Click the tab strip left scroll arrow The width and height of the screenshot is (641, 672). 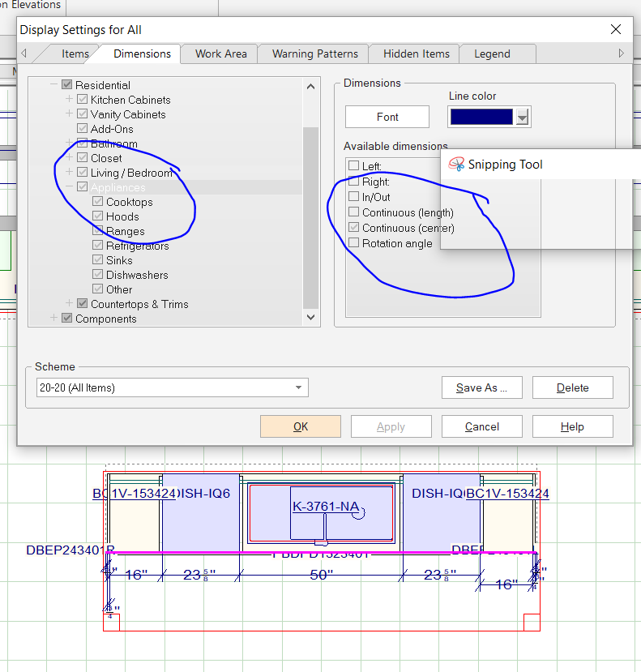tap(24, 54)
